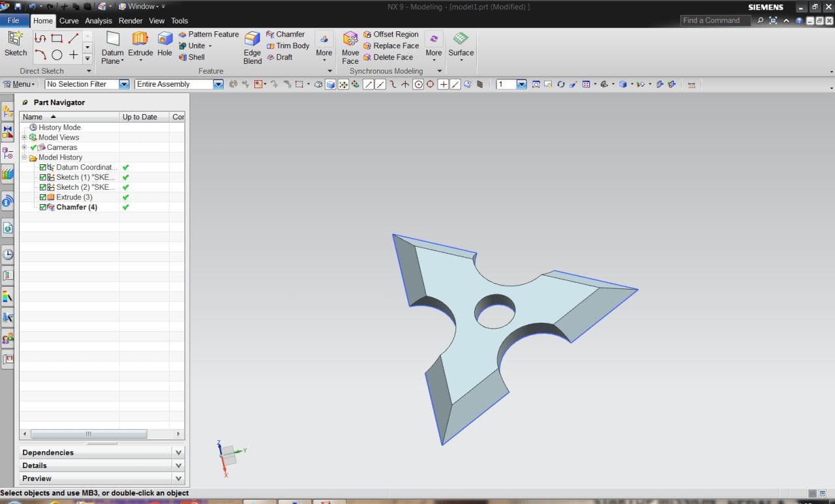Switch to the Render ribbon tab
This screenshot has height=504, width=835.
130,21
